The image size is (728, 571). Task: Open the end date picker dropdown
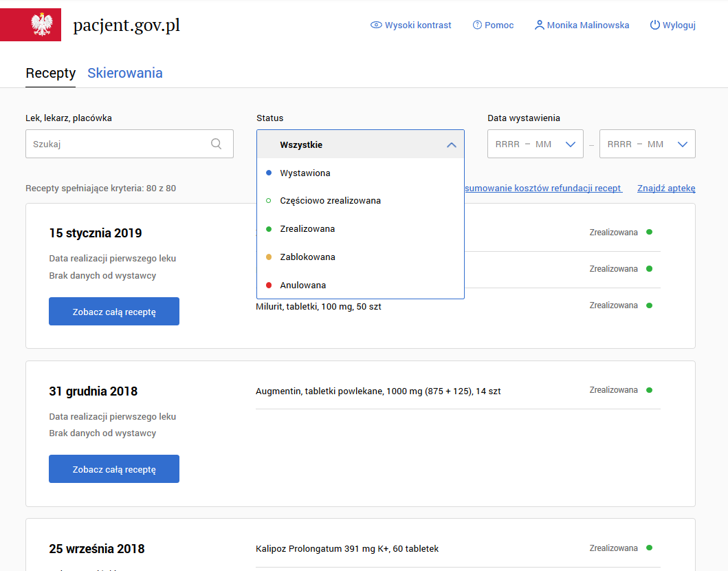tap(682, 144)
